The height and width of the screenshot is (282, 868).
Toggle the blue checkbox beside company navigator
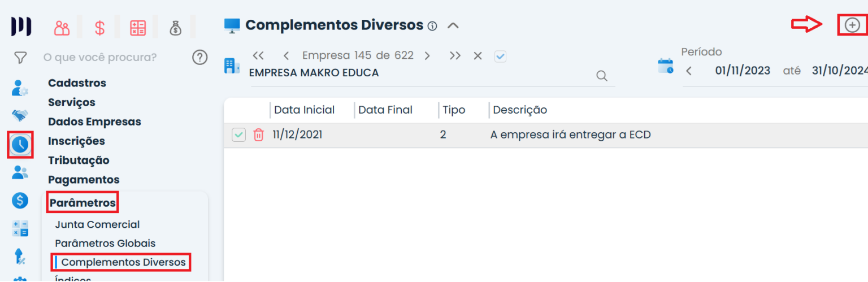coord(500,56)
